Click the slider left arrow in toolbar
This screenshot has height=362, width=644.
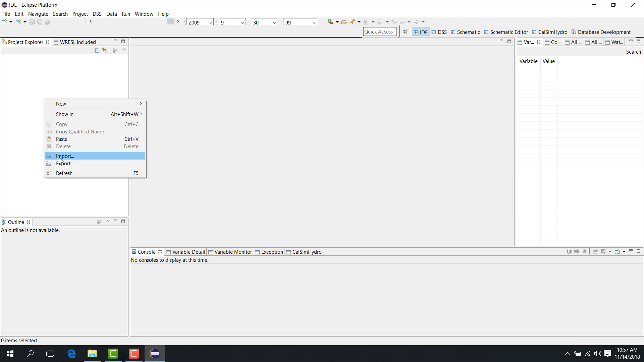click(x=91, y=21)
